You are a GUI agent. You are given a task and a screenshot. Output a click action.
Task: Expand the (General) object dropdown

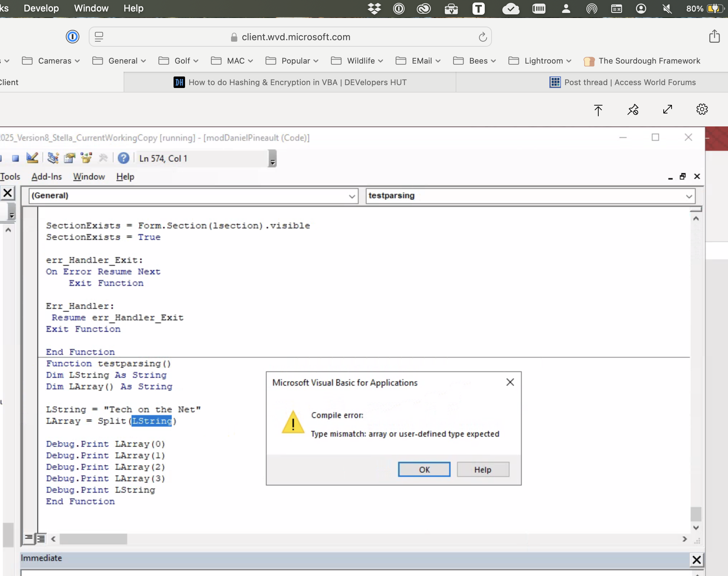[352, 196]
